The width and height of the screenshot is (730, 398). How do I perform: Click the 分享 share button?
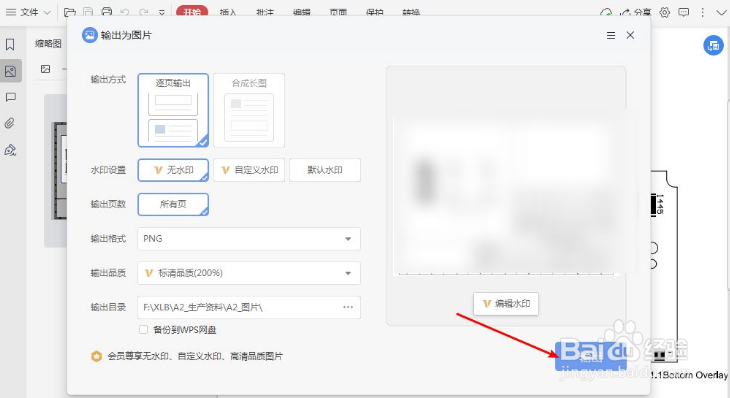[x=636, y=13]
